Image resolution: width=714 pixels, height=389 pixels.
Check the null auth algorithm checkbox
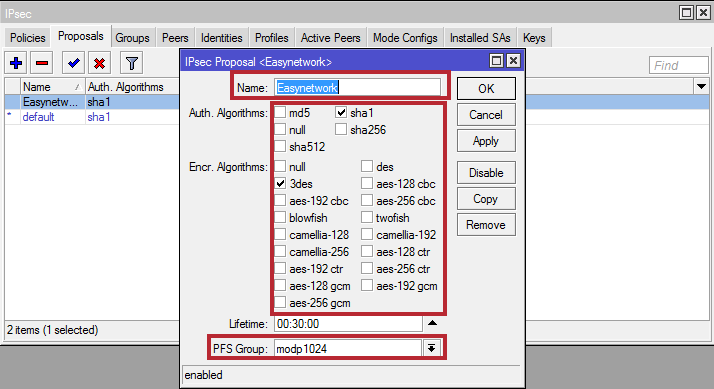(280, 129)
